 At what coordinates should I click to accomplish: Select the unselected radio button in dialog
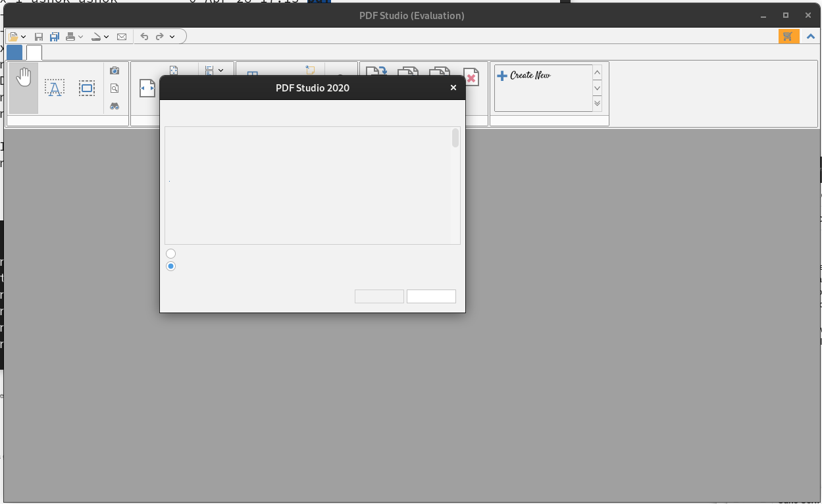click(x=171, y=253)
